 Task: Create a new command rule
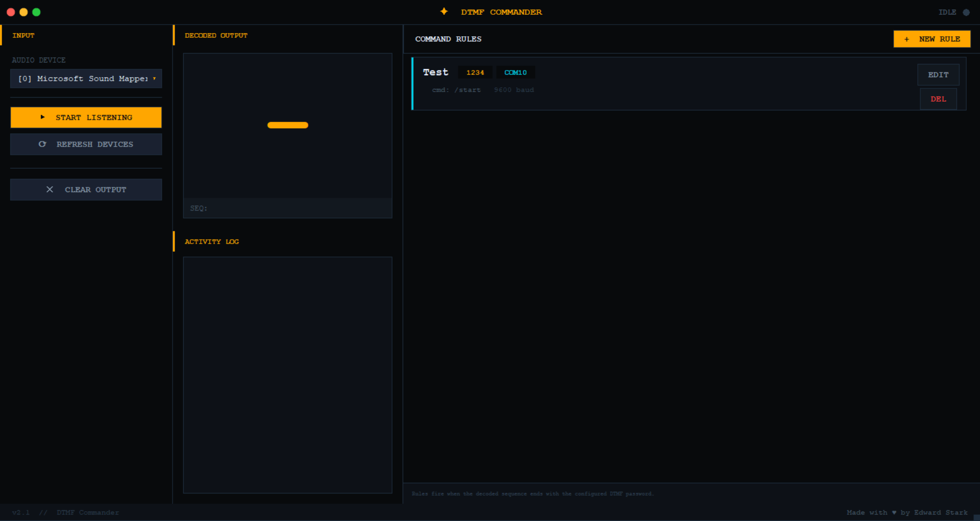[x=932, y=39]
